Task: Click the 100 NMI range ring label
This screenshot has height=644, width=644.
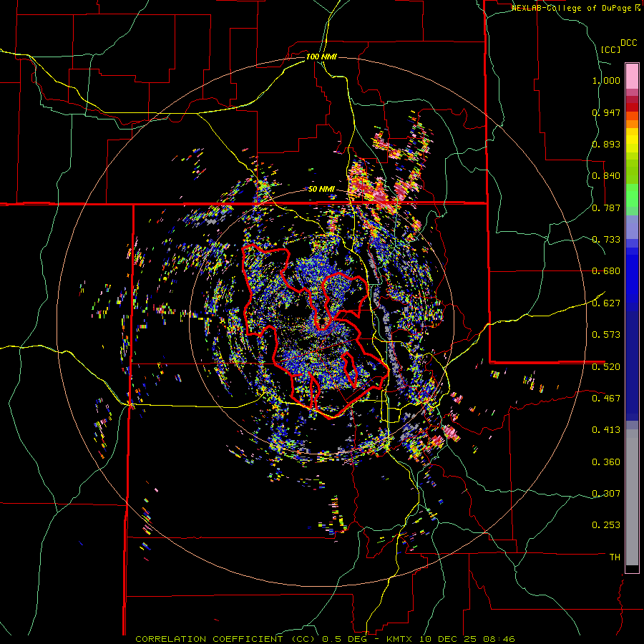Action: [x=321, y=57]
